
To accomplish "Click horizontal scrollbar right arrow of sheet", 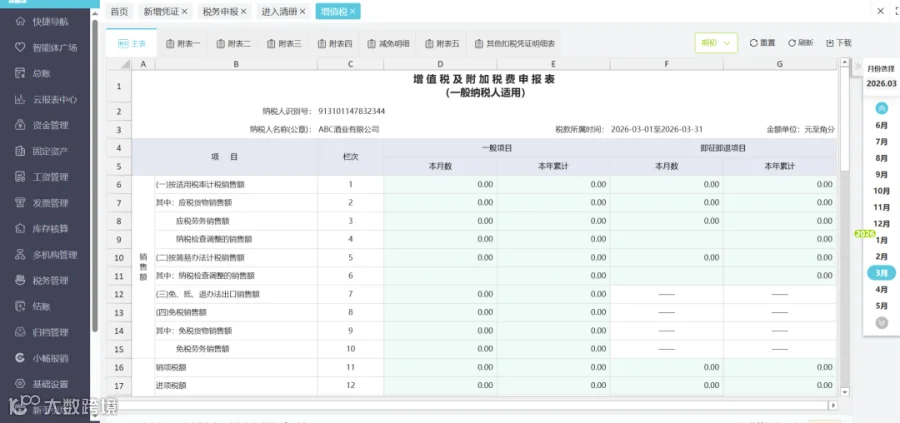I will (x=833, y=406).
